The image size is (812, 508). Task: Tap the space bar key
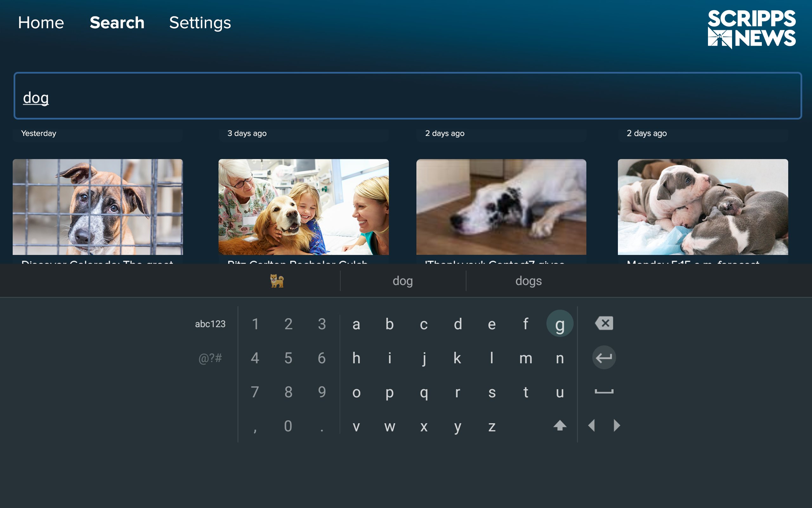(x=604, y=391)
